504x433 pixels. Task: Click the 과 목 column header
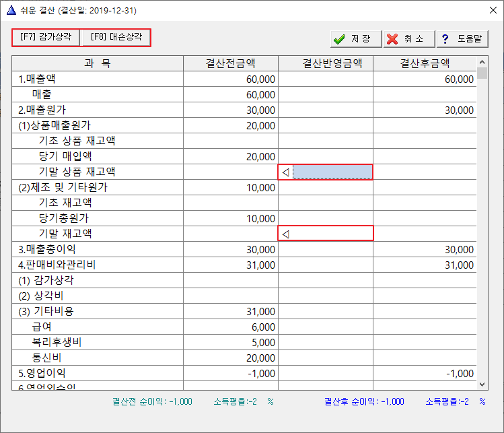[98, 63]
